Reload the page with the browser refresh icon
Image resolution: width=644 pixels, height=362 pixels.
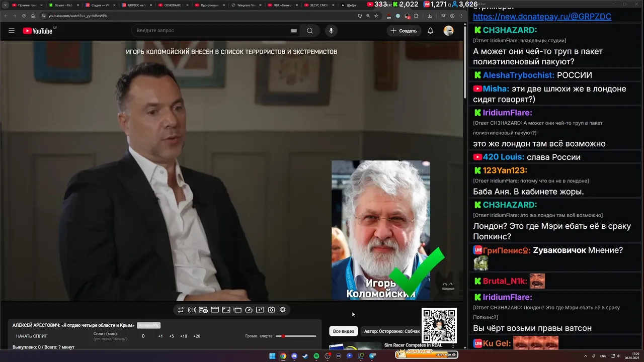click(24, 16)
